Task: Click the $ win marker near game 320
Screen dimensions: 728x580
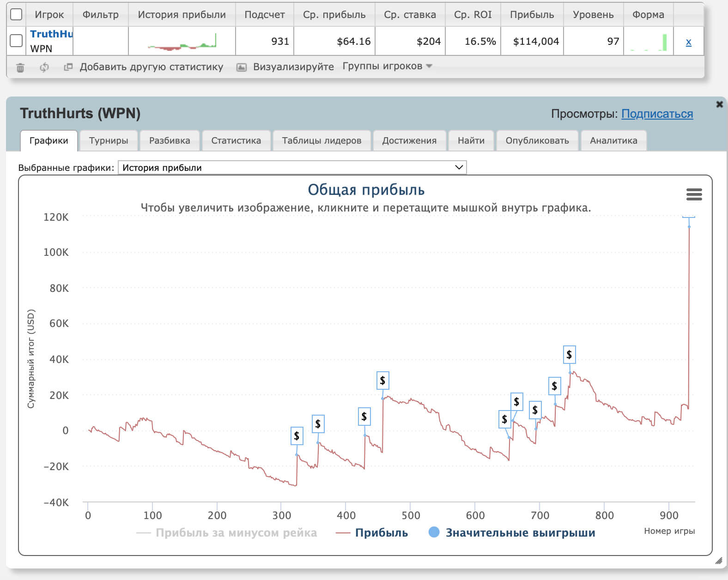Action: point(297,436)
